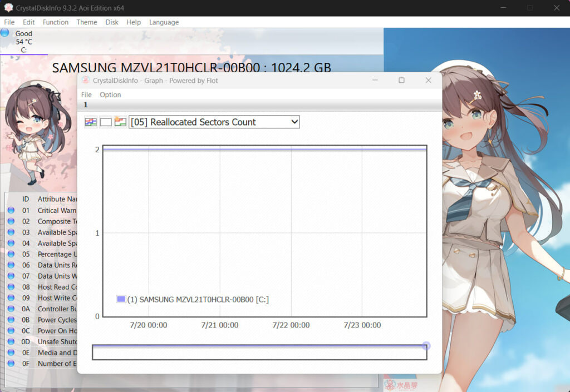Viewport: 570px width, 392px height.
Task: Open File menu in Graph window
Action: (x=86, y=95)
